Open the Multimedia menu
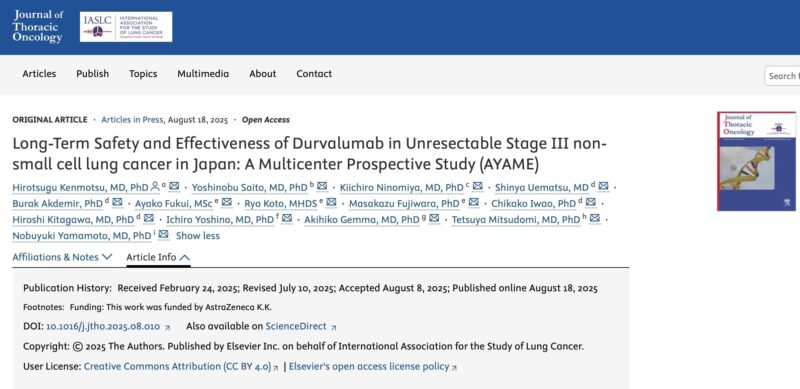The image size is (800, 389). 203,74
